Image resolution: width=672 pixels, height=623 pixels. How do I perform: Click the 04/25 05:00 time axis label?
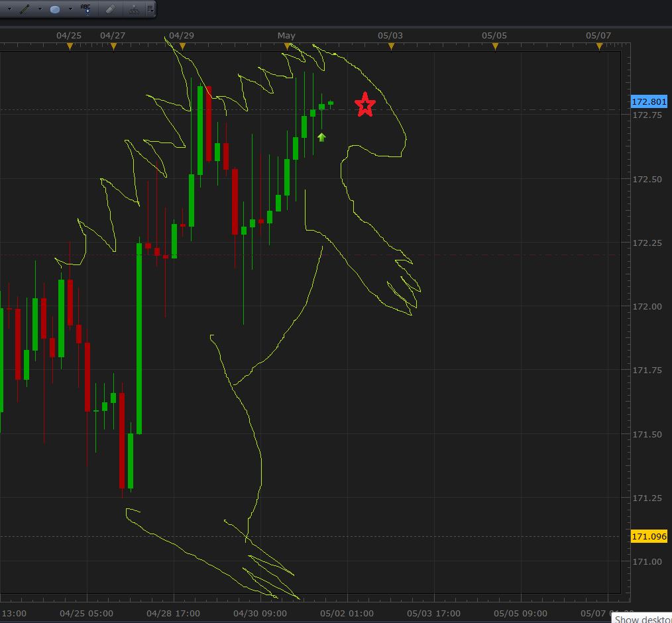click(x=87, y=614)
